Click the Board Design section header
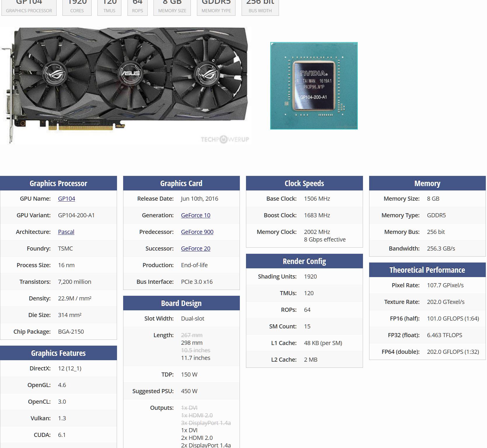 (181, 303)
